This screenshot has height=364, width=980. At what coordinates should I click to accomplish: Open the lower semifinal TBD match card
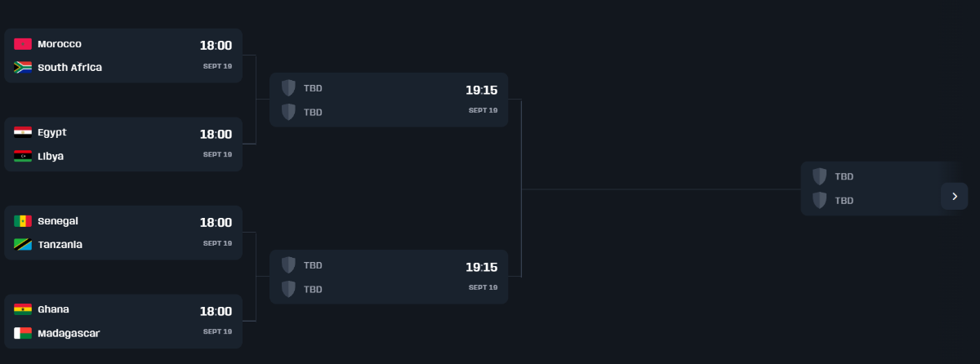pos(389,277)
